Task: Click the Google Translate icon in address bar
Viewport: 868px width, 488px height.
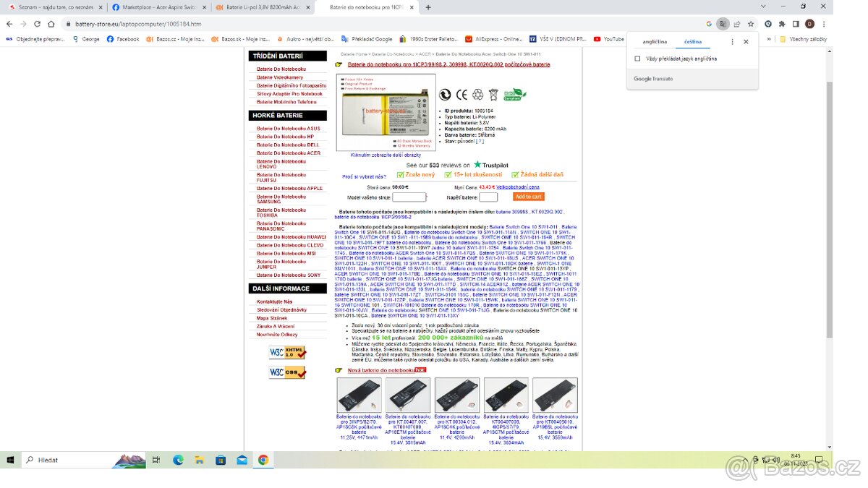Action: pyautogui.click(x=723, y=23)
